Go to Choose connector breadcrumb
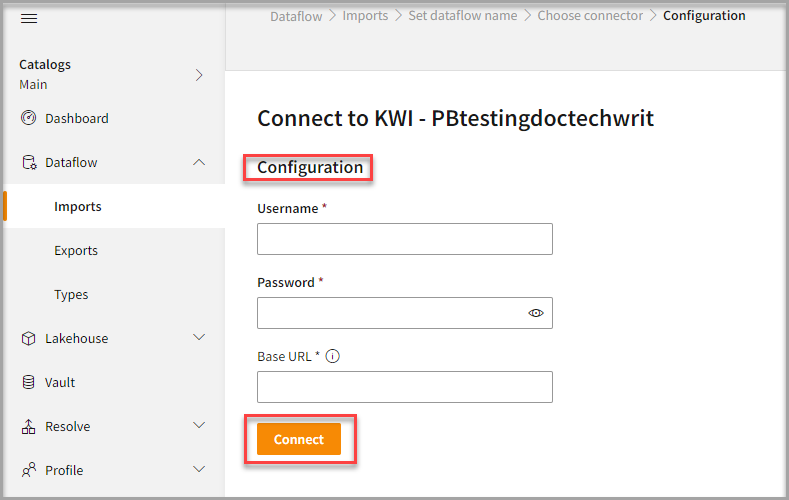789x500 pixels. 590,16
